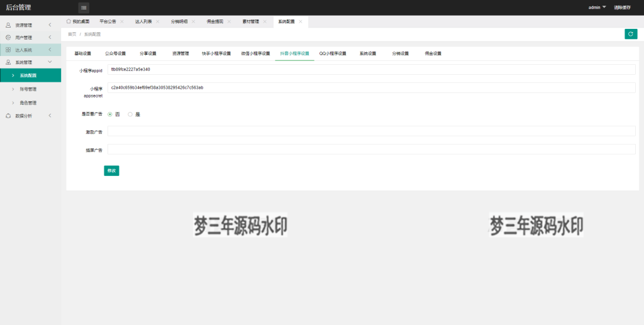Screen dimensions: 644x325
Task: Click the hamburger menu toggle icon
Action: (84, 8)
